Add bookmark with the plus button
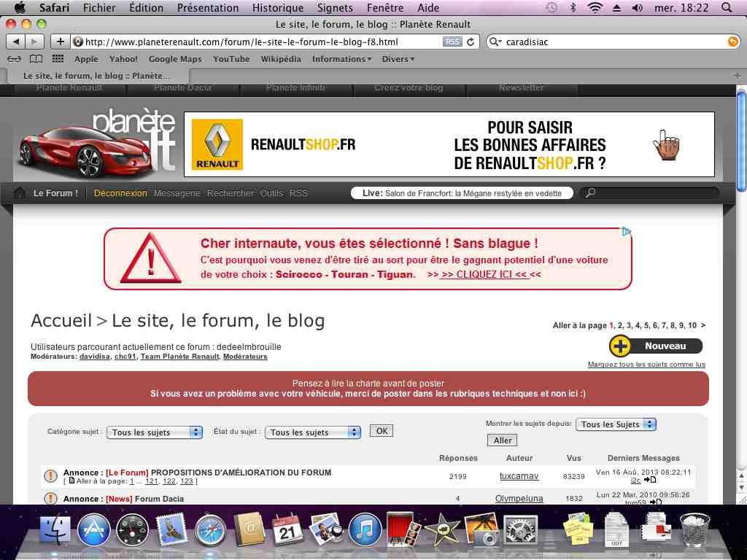This screenshot has width=747, height=560. (x=60, y=42)
